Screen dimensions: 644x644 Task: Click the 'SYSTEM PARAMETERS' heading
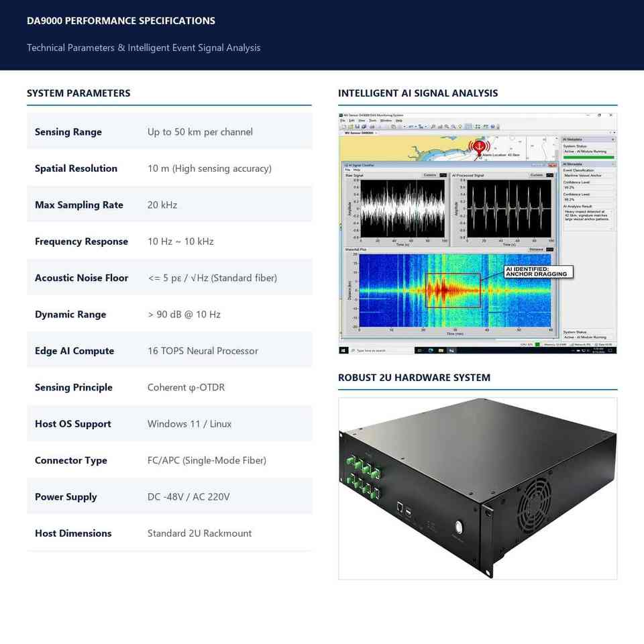[x=78, y=93]
